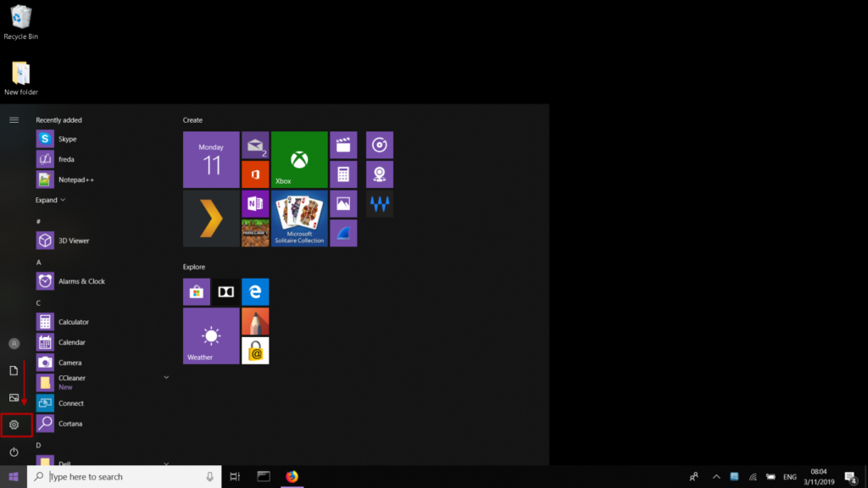Click the Power button in Start menu
Screen dimensions: 868x488
(x=14, y=452)
